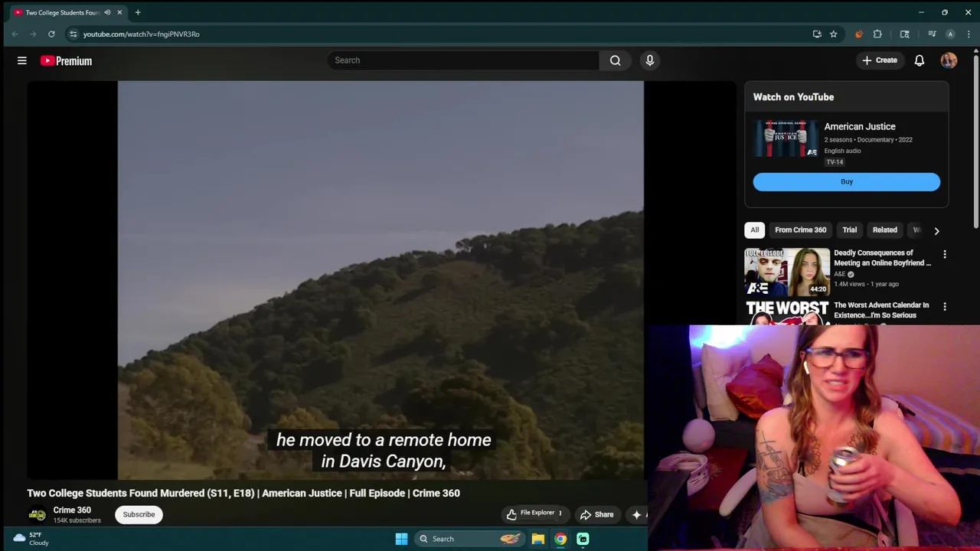
Task: Open the Chrome profile A avatar
Action: pos(950,34)
